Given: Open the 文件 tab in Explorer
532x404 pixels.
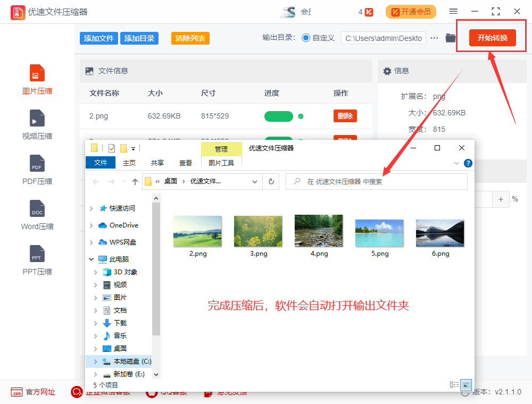Looking at the screenshot, I should (x=101, y=163).
